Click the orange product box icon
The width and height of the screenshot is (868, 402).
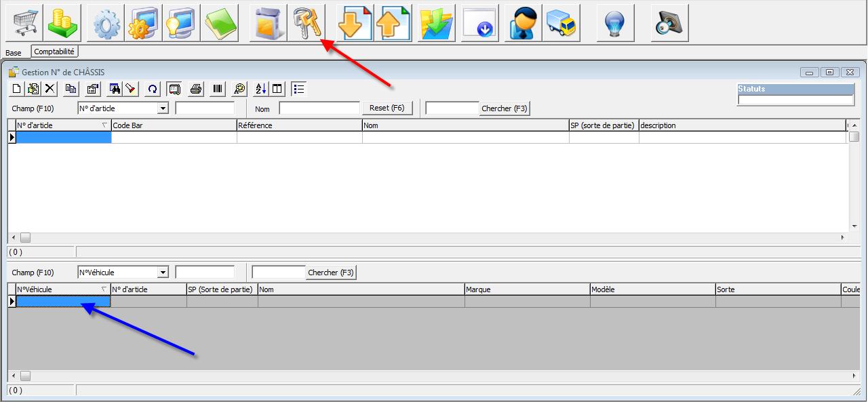click(268, 23)
